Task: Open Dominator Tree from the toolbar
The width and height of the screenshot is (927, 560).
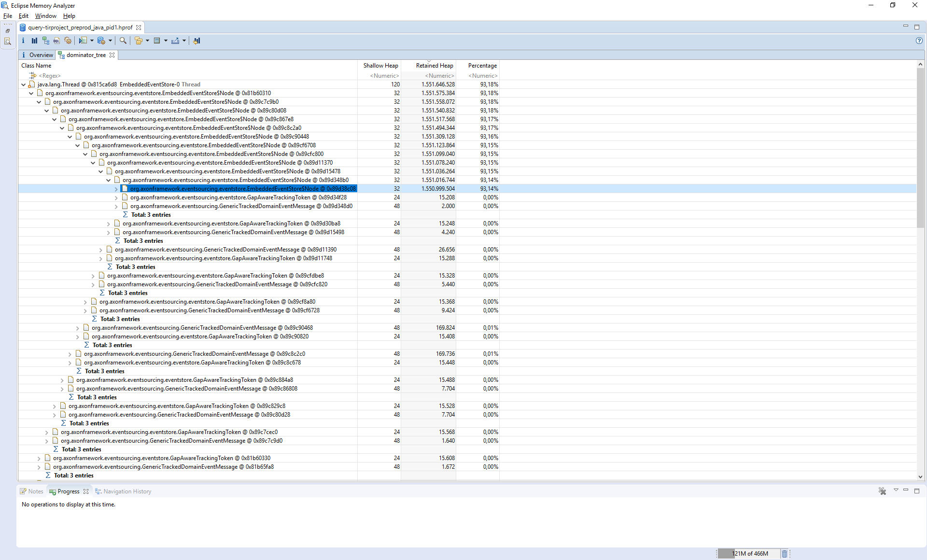Action: (45, 41)
